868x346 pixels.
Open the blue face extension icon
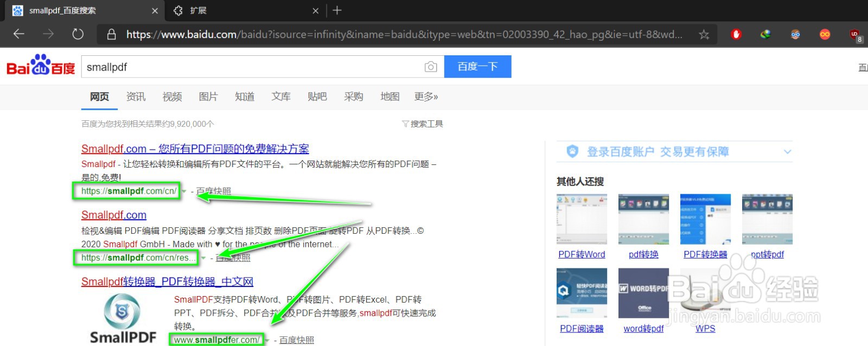click(795, 34)
